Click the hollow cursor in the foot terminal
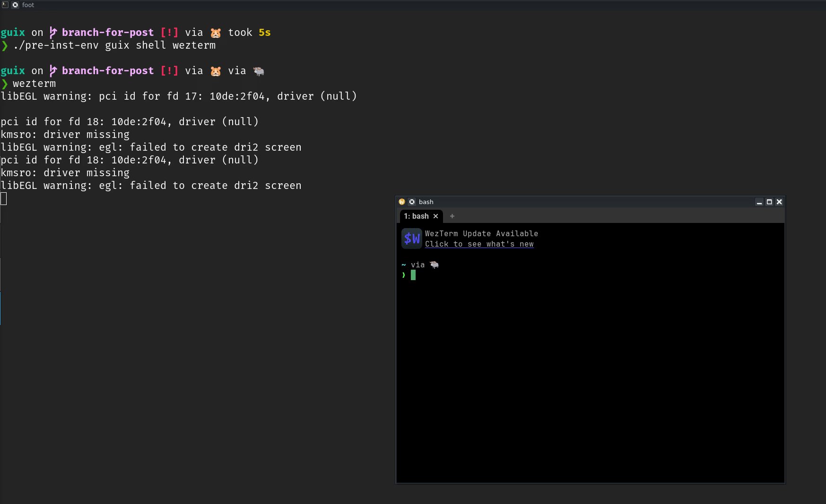Screen dimensions: 826x504 tap(4, 199)
